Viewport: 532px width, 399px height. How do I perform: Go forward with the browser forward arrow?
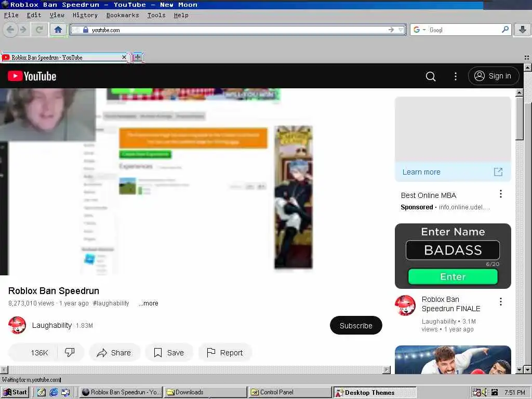tap(23, 30)
